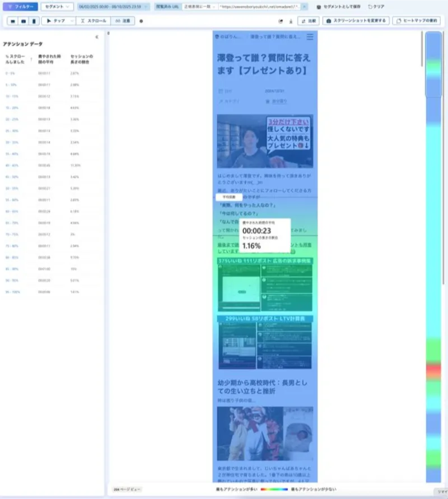Click the download heatmap icon
The height and width of the screenshot is (499, 448).
[x=291, y=21]
